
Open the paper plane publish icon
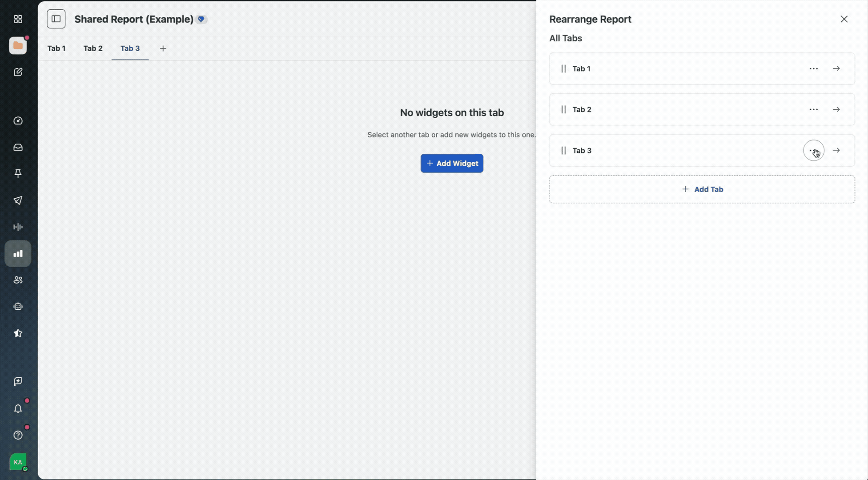click(18, 200)
